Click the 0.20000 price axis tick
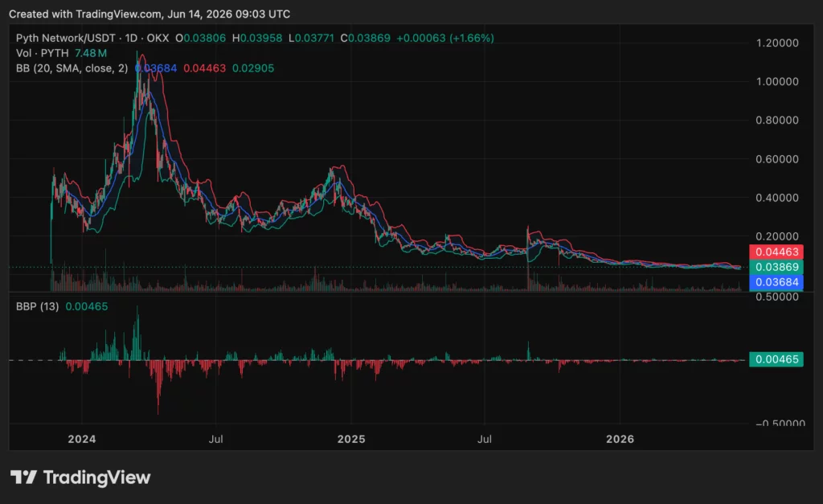Viewport: 823px width, 504px height. [x=777, y=236]
